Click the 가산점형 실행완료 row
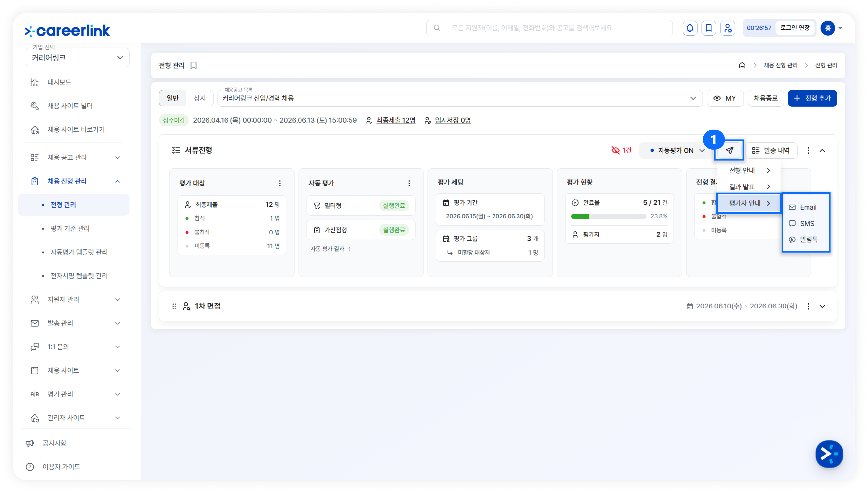 (361, 230)
